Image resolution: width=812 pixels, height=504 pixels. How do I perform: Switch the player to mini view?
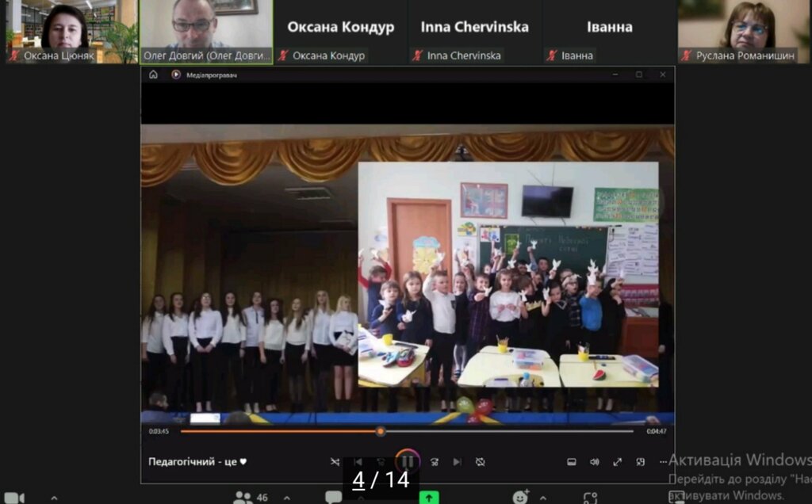(640, 462)
